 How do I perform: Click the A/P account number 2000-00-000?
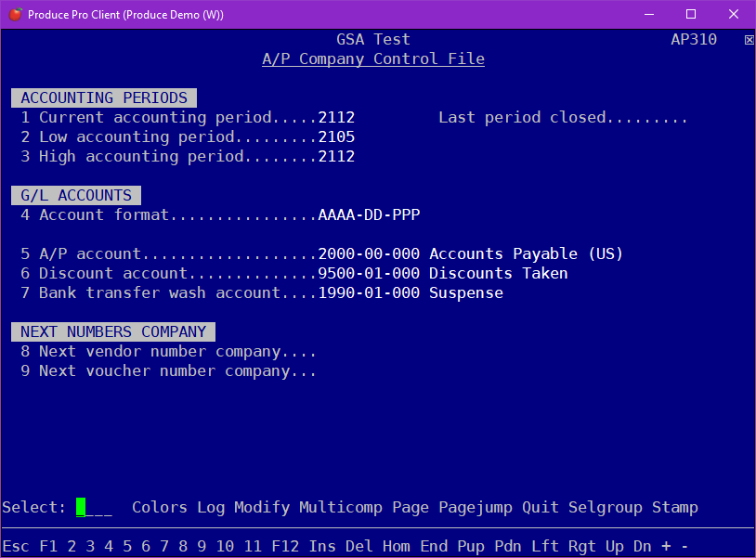[369, 254]
